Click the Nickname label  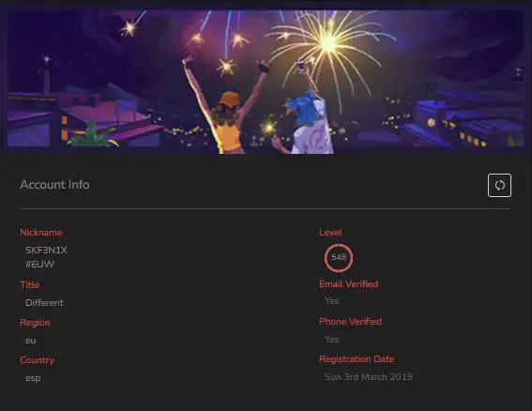tap(41, 233)
